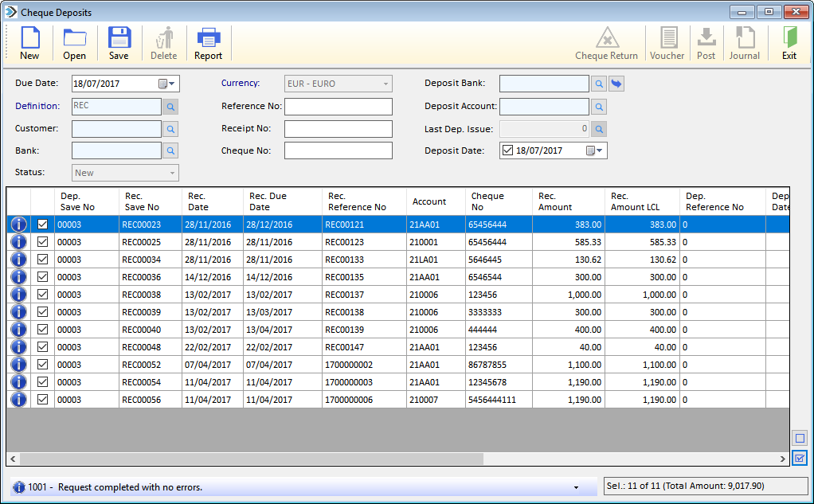The image size is (814, 504).
Task: Search for a Customer with the magnifier icon
Action: point(170,129)
